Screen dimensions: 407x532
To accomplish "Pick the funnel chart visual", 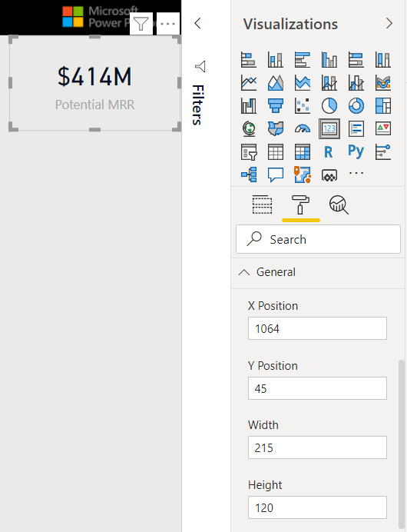I will point(276,106).
